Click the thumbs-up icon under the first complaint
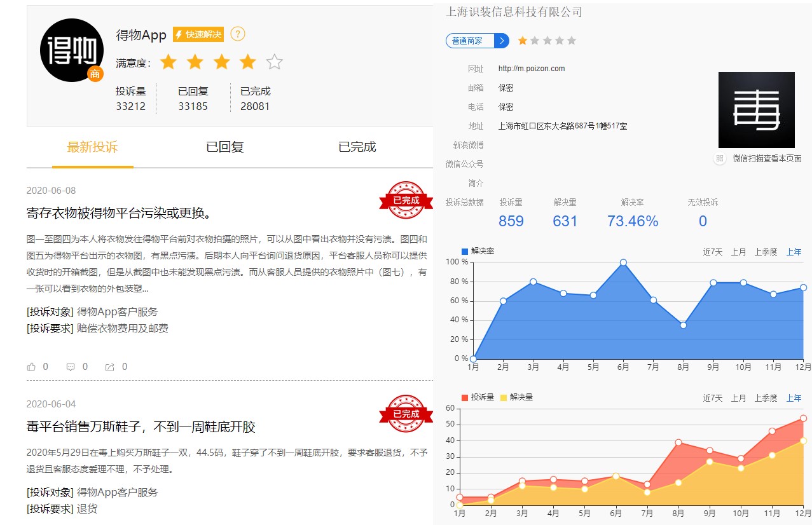Image resolution: width=812 pixels, height=525 pixels. point(32,367)
